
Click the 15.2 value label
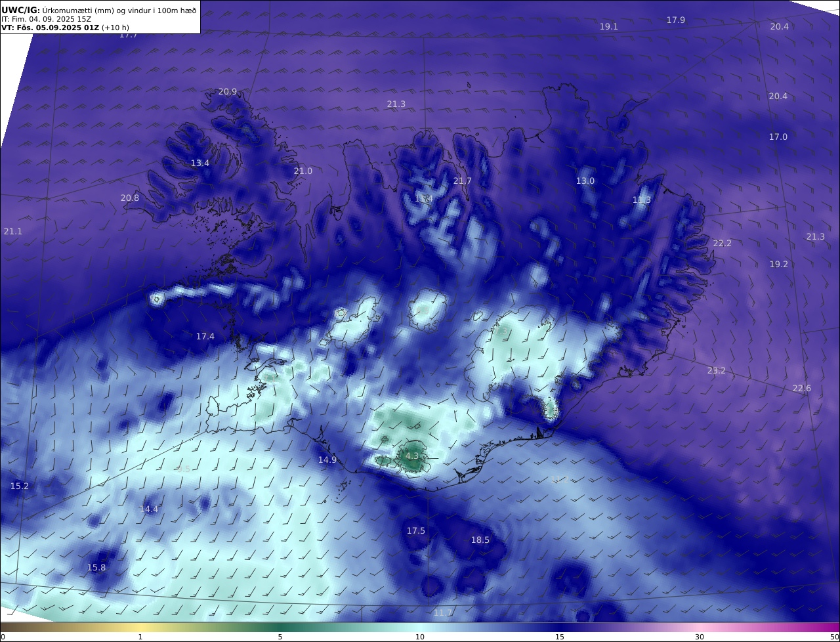(20, 486)
